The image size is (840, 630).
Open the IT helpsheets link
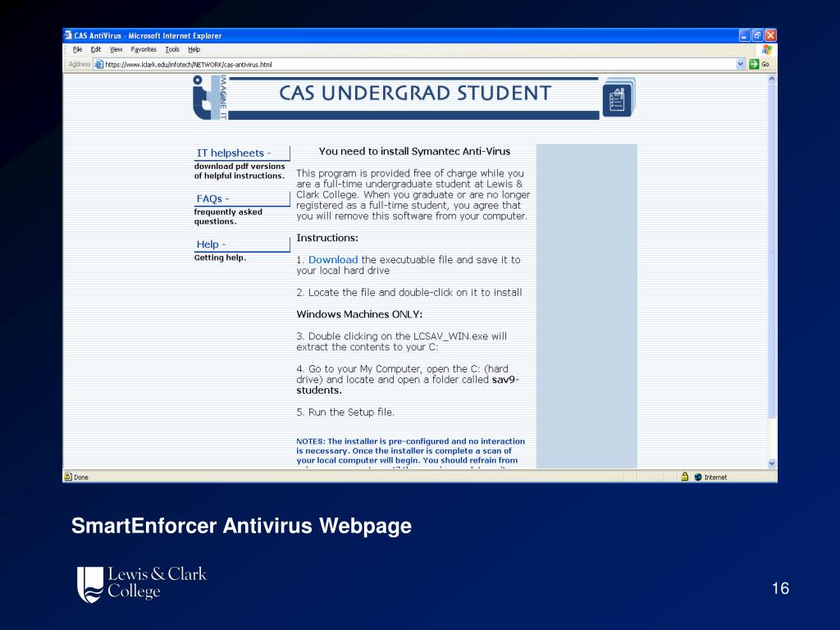(x=234, y=153)
